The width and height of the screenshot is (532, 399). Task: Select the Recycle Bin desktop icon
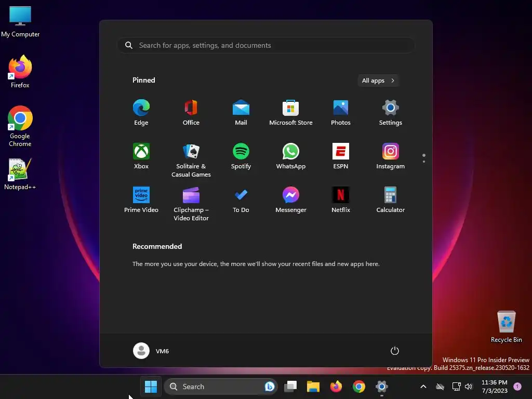point(506,326)
